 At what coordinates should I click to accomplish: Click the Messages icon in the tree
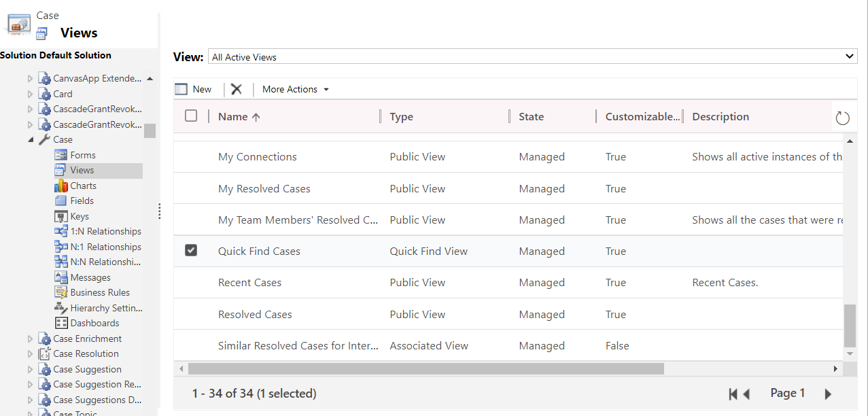point(60,277)
